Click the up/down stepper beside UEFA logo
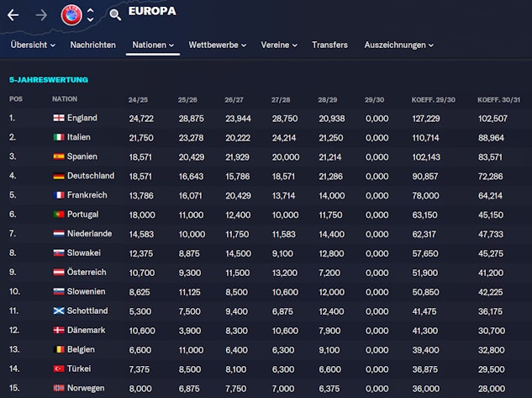 (x=91, y=14)
